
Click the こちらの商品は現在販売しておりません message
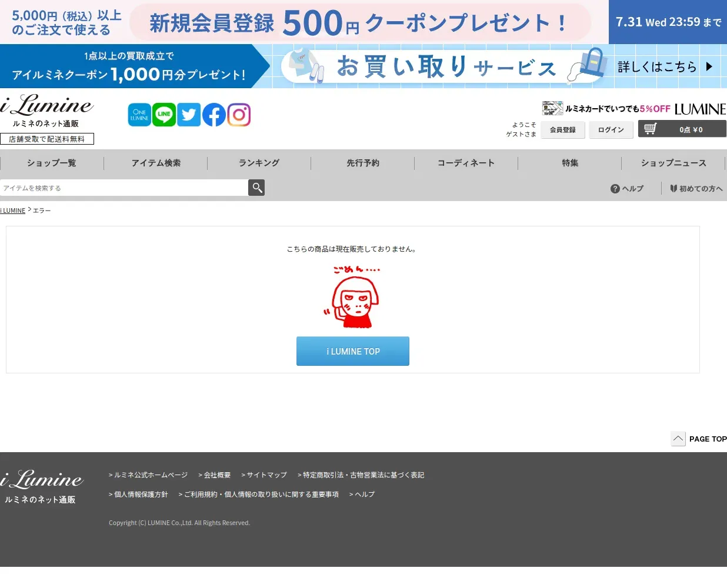pos(353,249)
